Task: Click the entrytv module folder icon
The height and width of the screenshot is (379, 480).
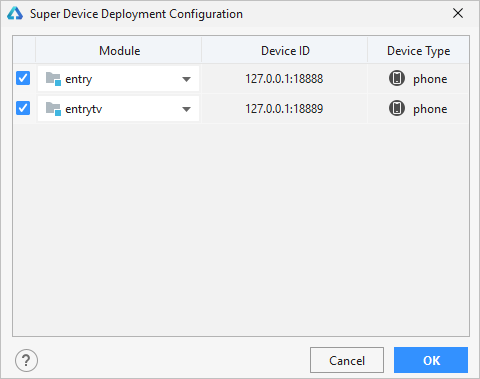Action: coord(53,109)
